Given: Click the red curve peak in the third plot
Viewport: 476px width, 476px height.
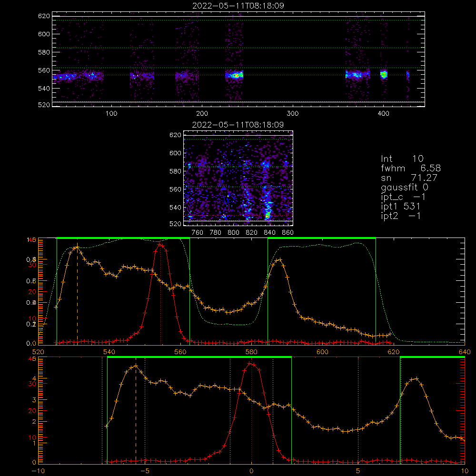Looking at the screenshot, I should 160,244.
